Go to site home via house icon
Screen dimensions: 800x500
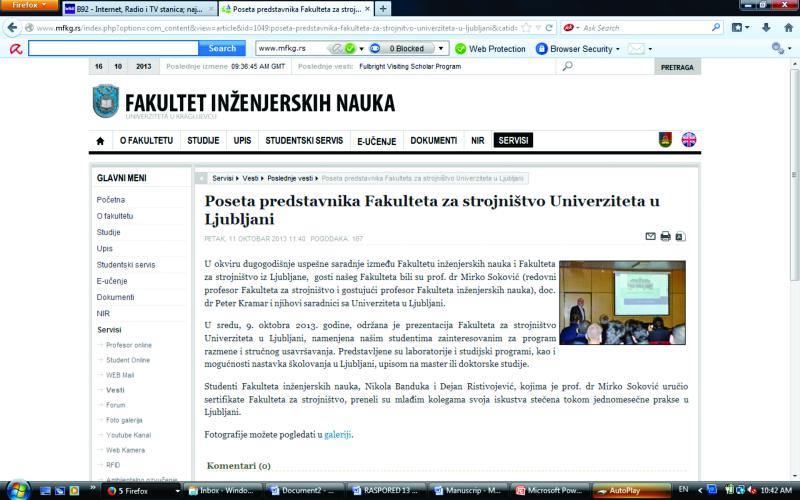(x=101, y=141)
